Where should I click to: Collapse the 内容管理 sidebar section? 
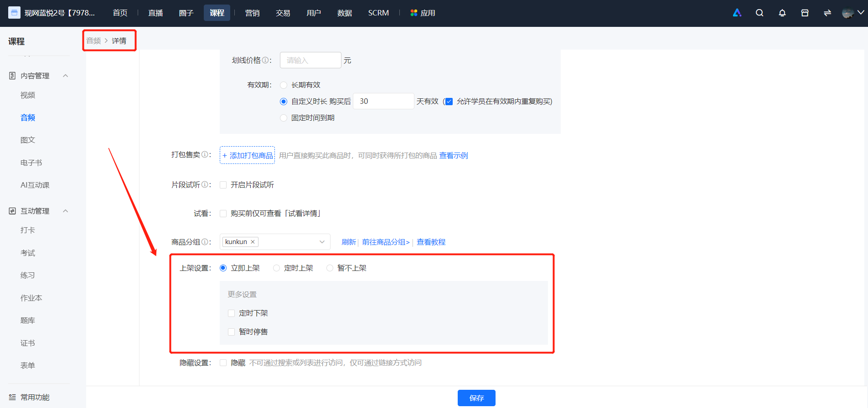click(66, 76)
